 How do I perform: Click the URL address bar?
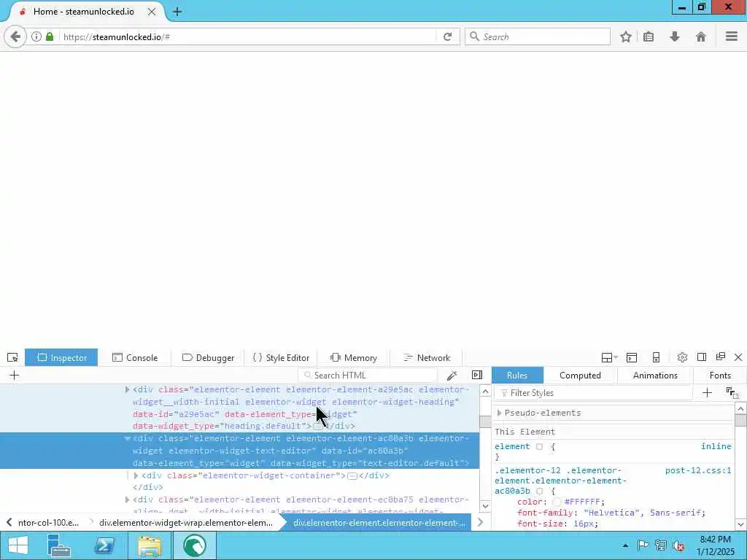click(248, 36)
